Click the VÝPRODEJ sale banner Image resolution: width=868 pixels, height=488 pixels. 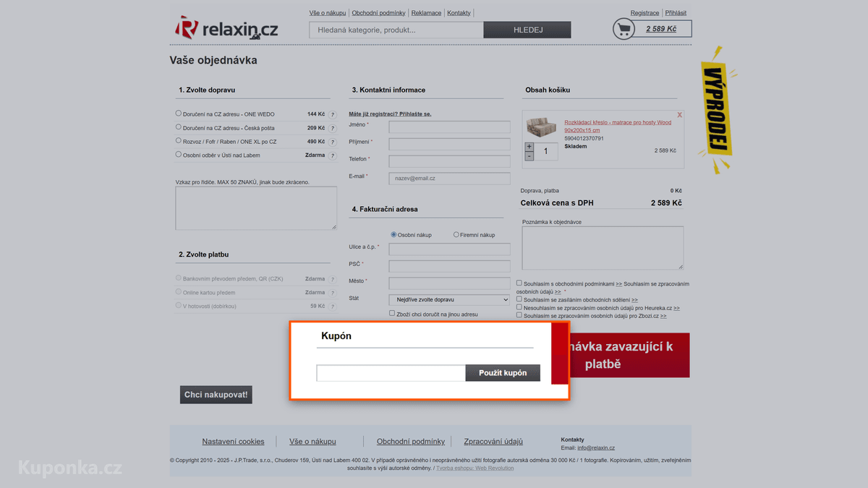718,110
